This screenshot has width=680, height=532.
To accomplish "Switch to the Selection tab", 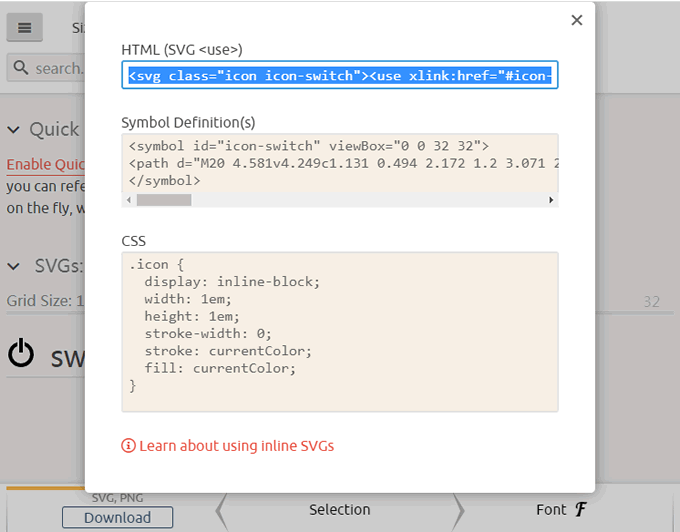I will tap(339, 510).
